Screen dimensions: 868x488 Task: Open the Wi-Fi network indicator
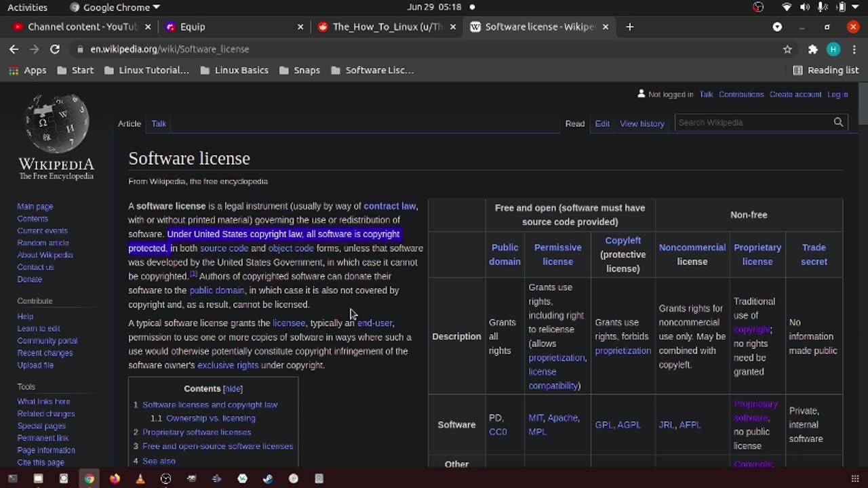pyautogui.click(x=787, y=7)
